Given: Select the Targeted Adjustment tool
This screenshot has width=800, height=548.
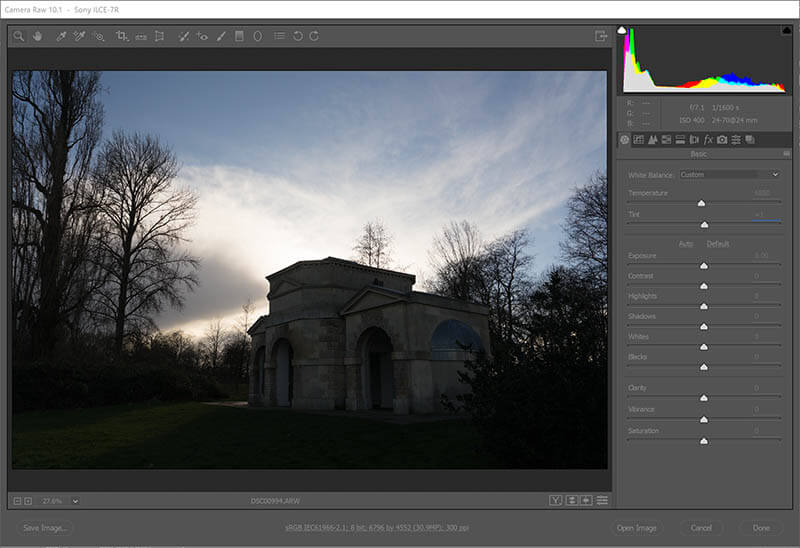Looking at the screenshot, I should pyautogui.click(x=99, y=36).
